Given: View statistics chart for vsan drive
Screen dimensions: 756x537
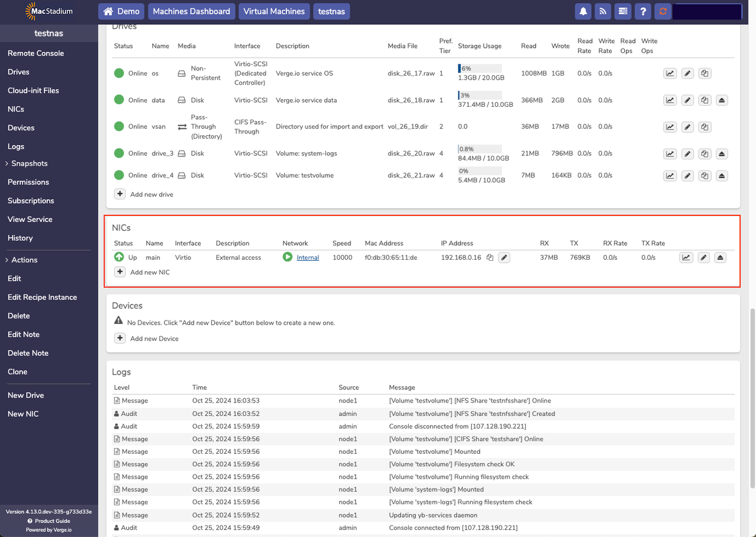Looking at the screenshot, I should tap(670, 127).
